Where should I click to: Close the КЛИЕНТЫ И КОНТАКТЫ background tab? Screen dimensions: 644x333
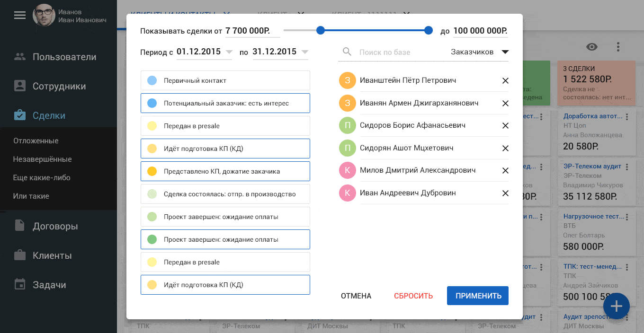pos(226,14)
